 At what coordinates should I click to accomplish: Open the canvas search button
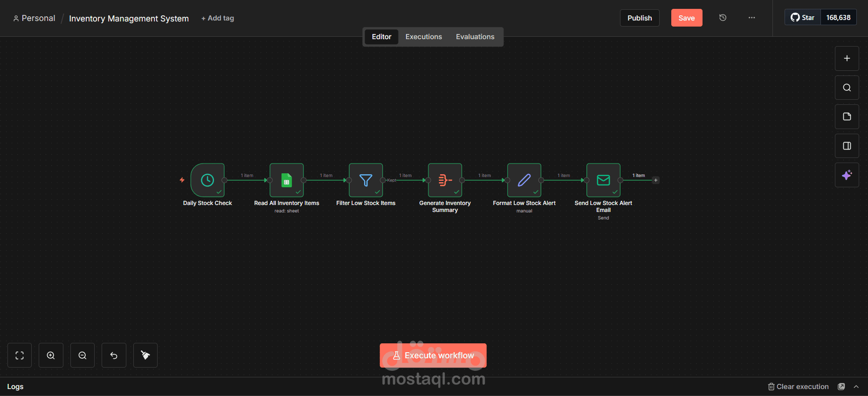click(847, 88)
